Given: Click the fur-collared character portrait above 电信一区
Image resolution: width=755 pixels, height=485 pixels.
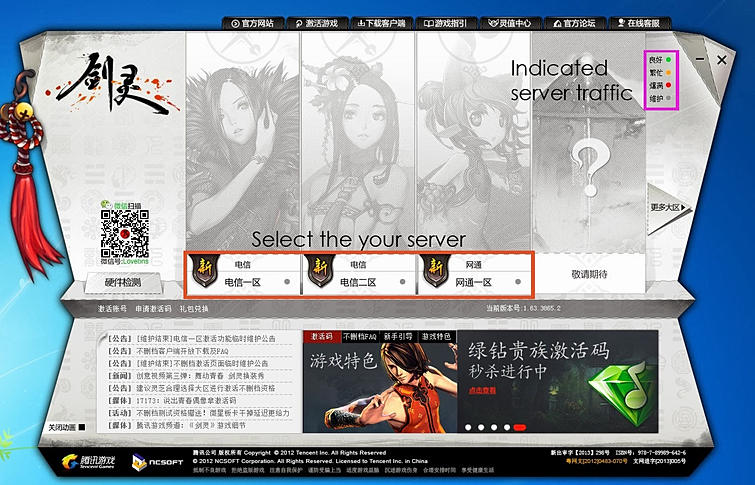Looking at the screenshot, I should pos(243,142).
